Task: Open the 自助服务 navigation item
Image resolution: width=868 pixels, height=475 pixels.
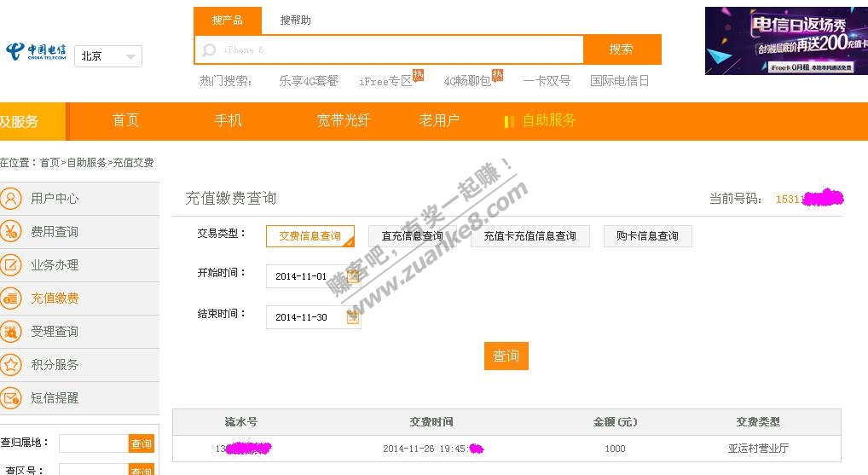Action: pyautogui.click(x=548, y=120)
